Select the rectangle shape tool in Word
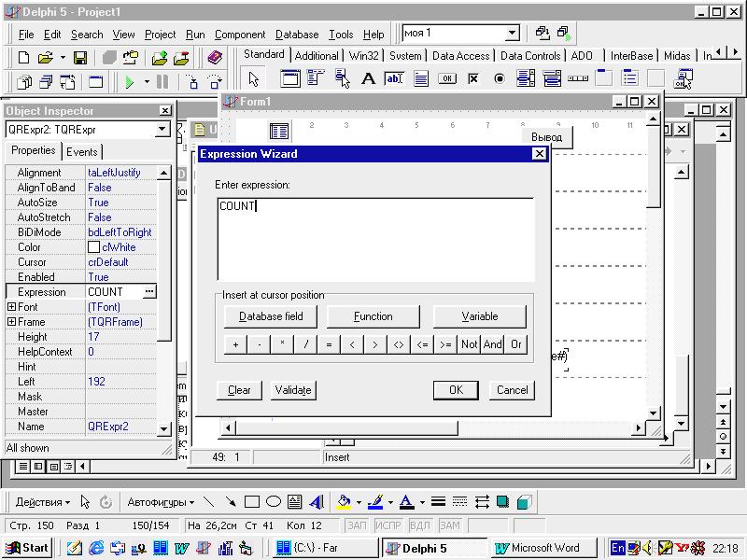This screenshot has width=747, height=560. (251, 502)
